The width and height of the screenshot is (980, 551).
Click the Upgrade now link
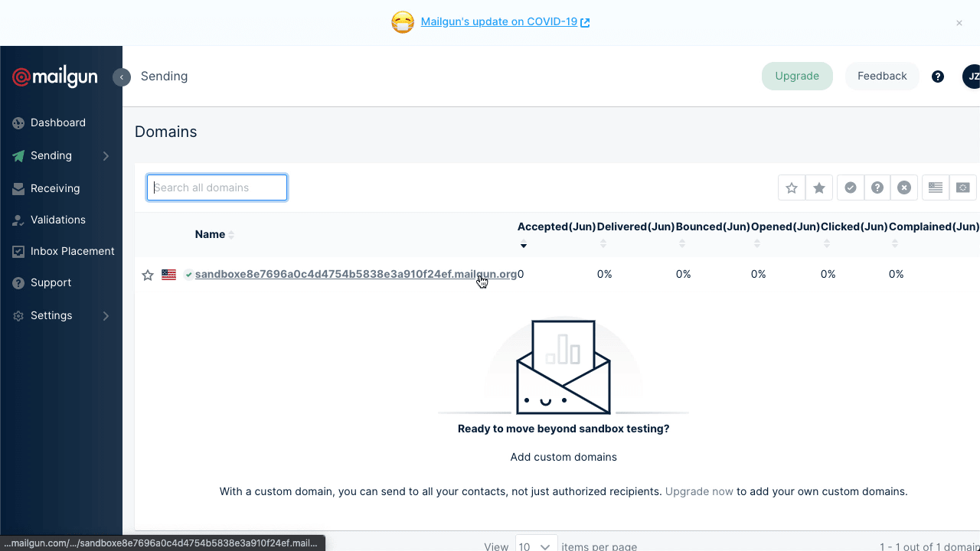click(699, 492)
